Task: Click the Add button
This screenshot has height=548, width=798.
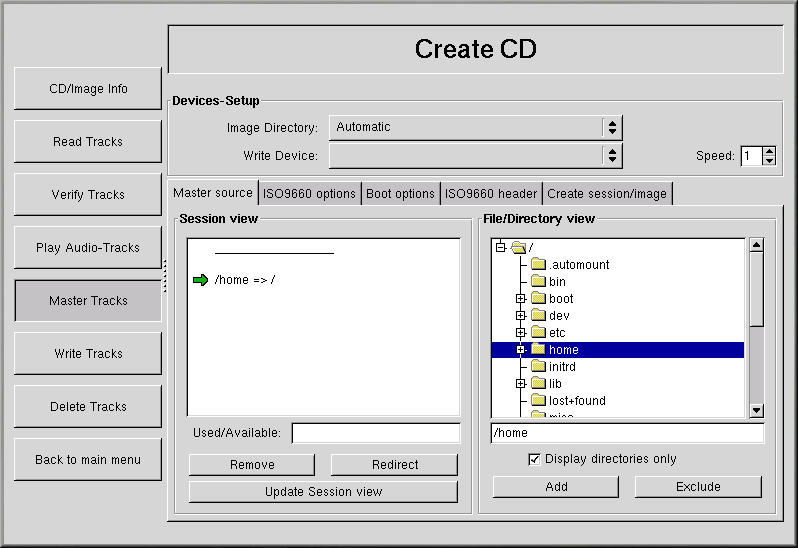Action: pyautogui.click(x=556, y=487)
